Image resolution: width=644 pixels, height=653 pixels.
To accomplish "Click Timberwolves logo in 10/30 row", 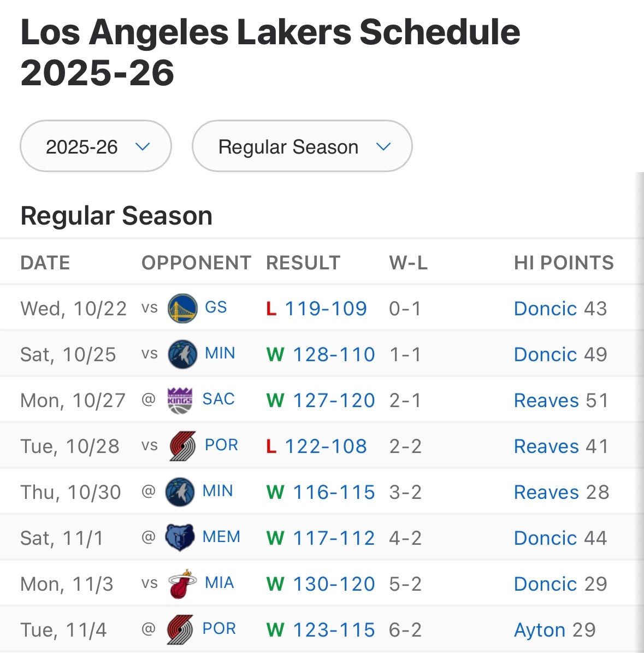I will (180, 492).
